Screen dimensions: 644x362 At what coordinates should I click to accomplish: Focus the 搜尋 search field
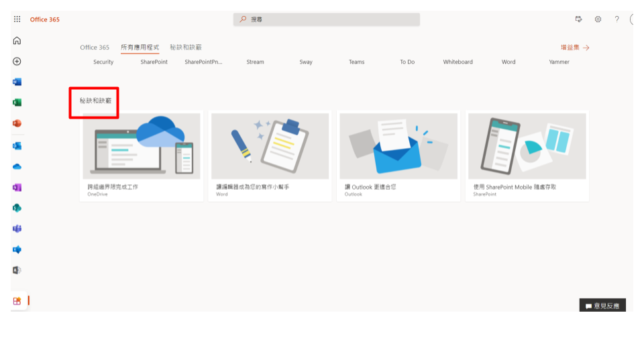click(327, 19)
